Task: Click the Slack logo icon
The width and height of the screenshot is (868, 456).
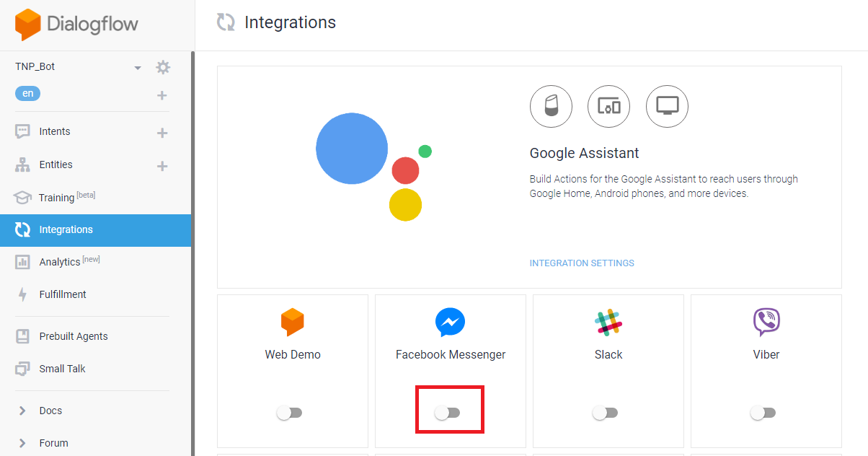Action: (x=608, y=323)
